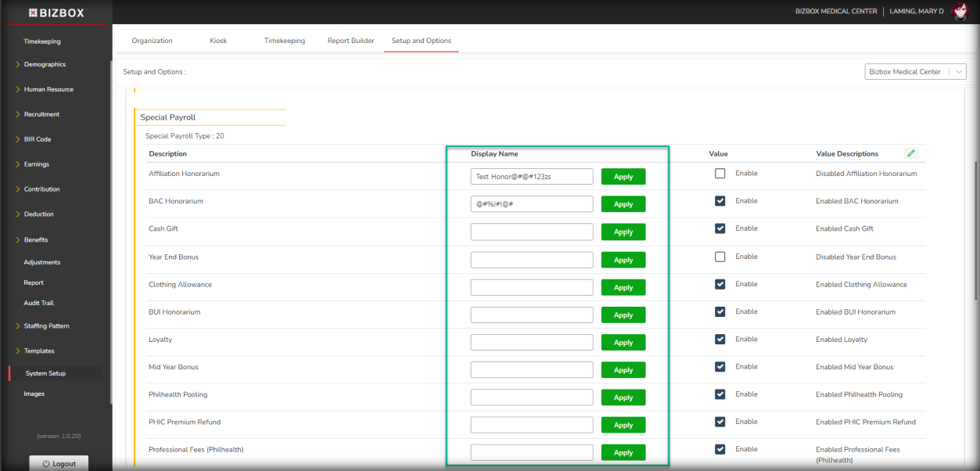Apply the BAC Honorarium display name
980x471 pixels.
click(x=623, y=204)
